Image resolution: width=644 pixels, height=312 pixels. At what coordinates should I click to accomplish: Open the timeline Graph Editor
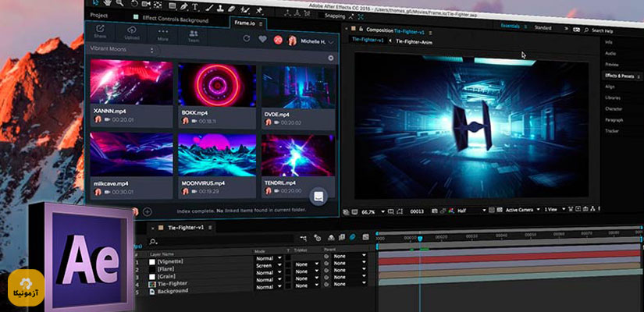365,237
